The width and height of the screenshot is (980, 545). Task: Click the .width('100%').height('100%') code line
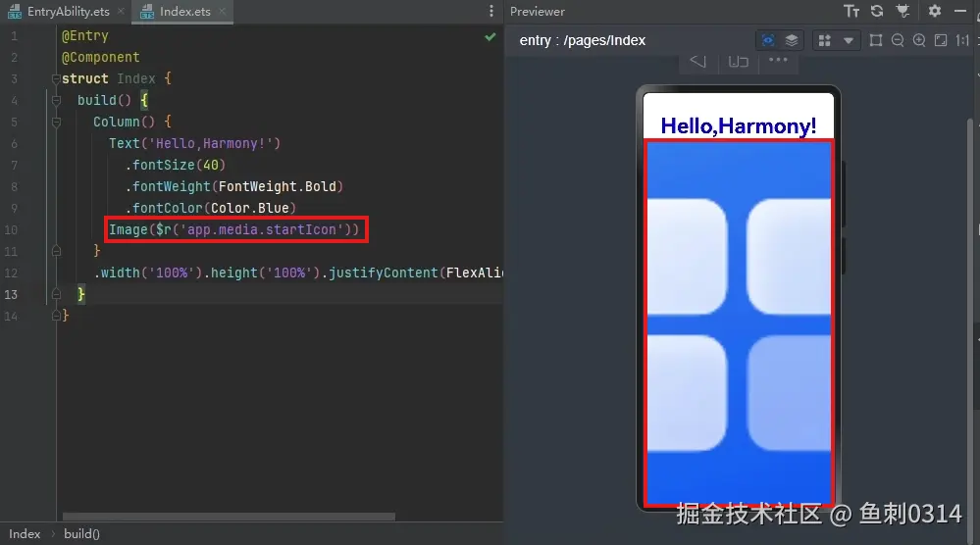[x=298, y=272]
